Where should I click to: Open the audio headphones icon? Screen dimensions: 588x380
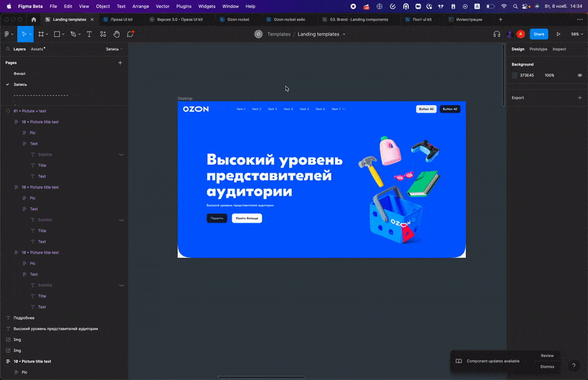(497, 34)
